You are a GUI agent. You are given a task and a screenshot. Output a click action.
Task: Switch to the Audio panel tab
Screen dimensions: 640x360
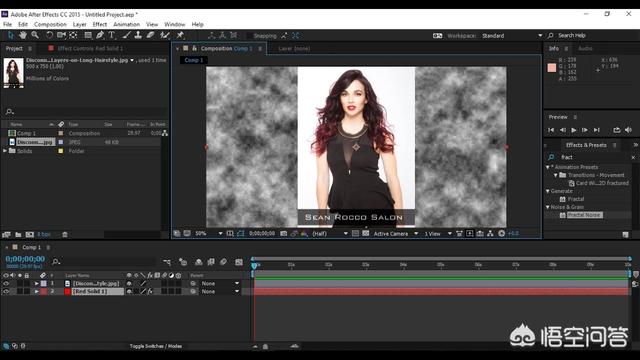click(585, 48)
